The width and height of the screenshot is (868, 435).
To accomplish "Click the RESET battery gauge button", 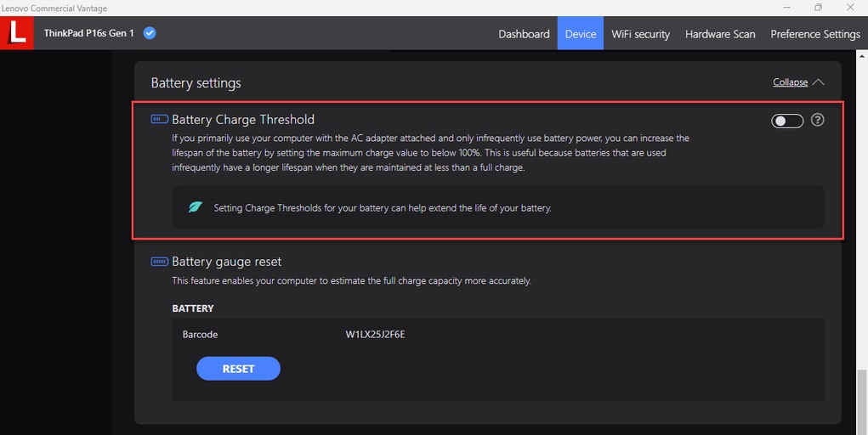I will [x=238, y=369].
